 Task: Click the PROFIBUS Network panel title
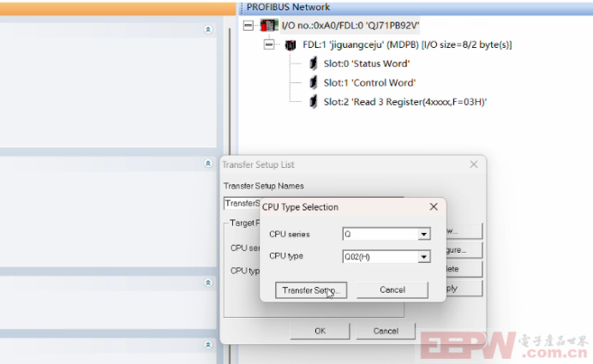(x=288, y=7)
